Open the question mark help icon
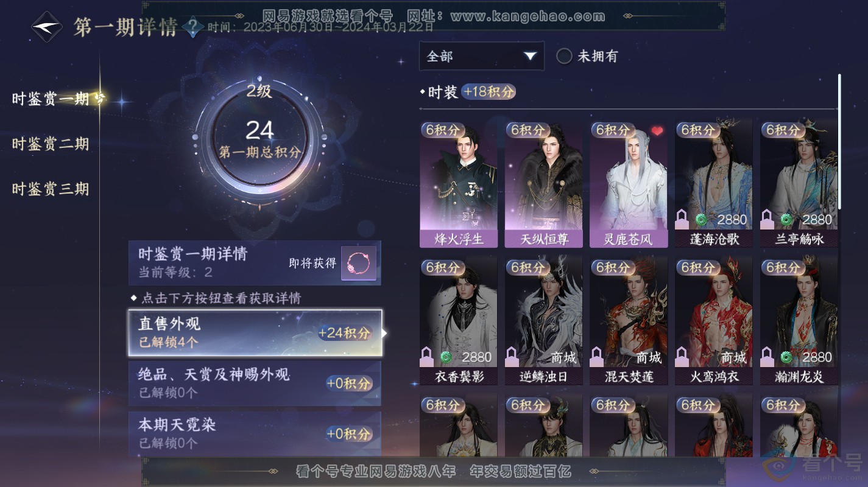868x487 pixels. pos(193,27)
